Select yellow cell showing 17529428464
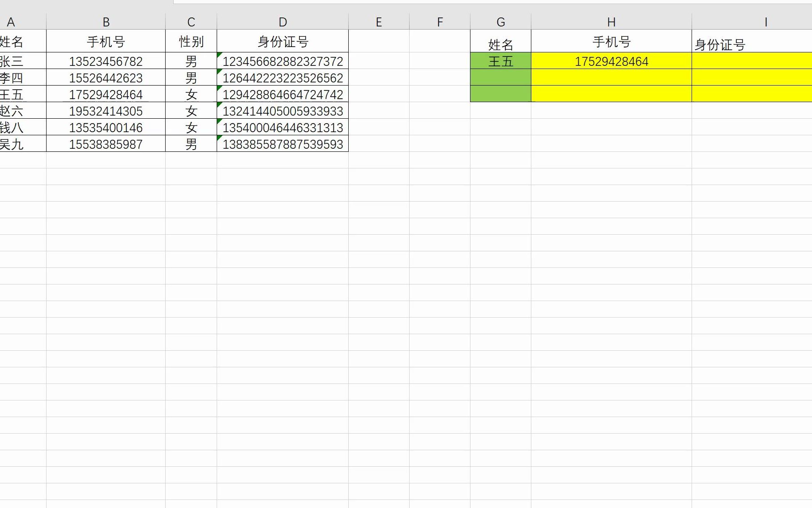Image resolution: width=812 pixels, height=508 pixels. [x=611, y=61]
